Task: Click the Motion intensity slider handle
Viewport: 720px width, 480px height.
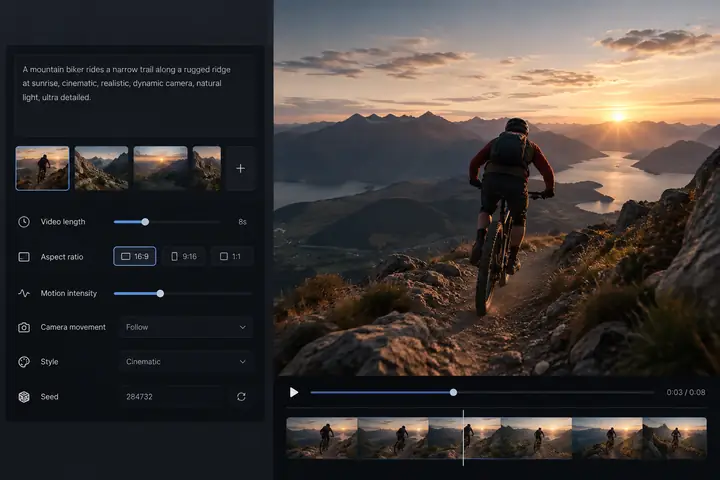Action: [x=160, y=294]
